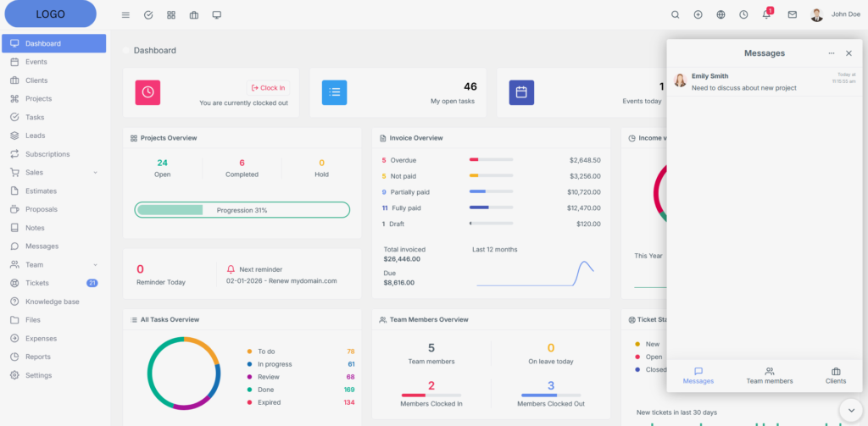Open John Doe user profile menu
868x426 pixels.
(x=836, y=14)
